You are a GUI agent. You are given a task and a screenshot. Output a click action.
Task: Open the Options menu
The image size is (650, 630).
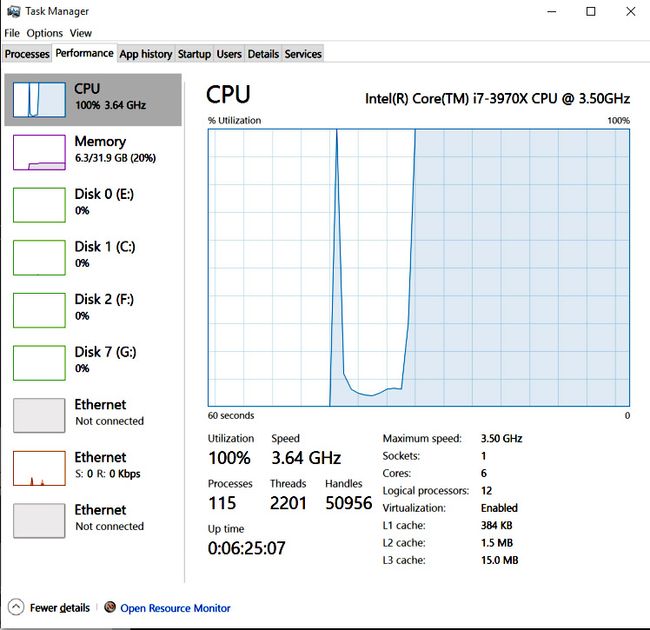(x=44, y=33)
